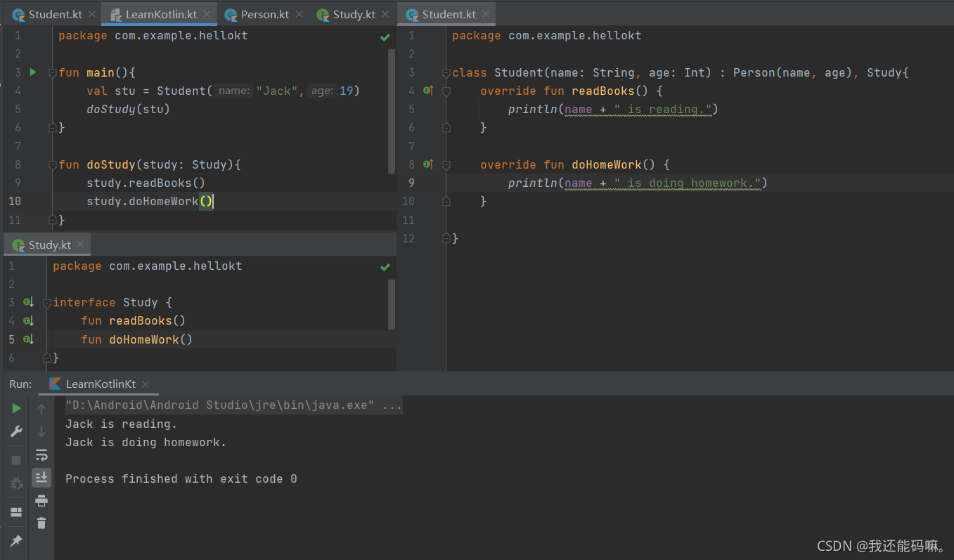Click the study.doHomeWork() call on line 10
954x560 pixels.
click(150, 201)
